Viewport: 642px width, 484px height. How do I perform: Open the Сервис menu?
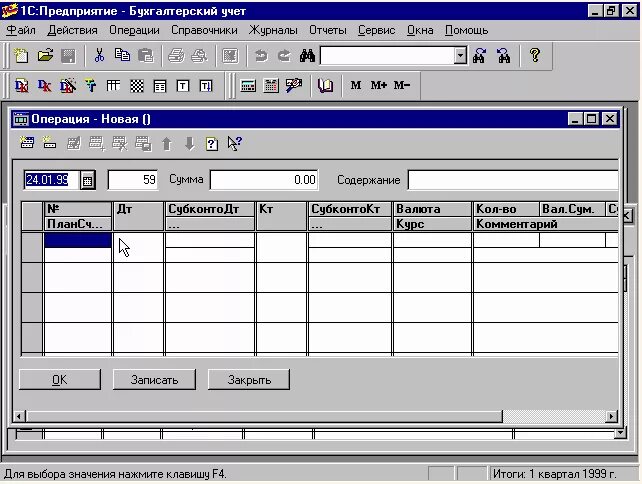(376, 30)
